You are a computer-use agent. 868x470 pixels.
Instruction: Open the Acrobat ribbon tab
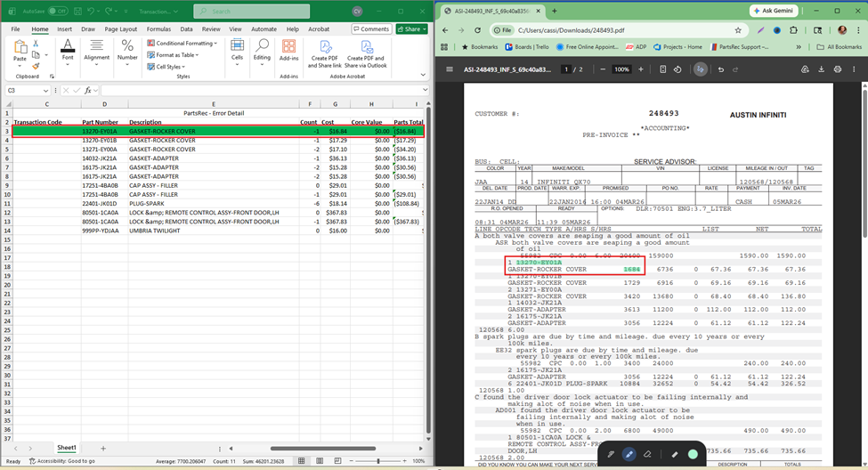(x=319, y=28)
